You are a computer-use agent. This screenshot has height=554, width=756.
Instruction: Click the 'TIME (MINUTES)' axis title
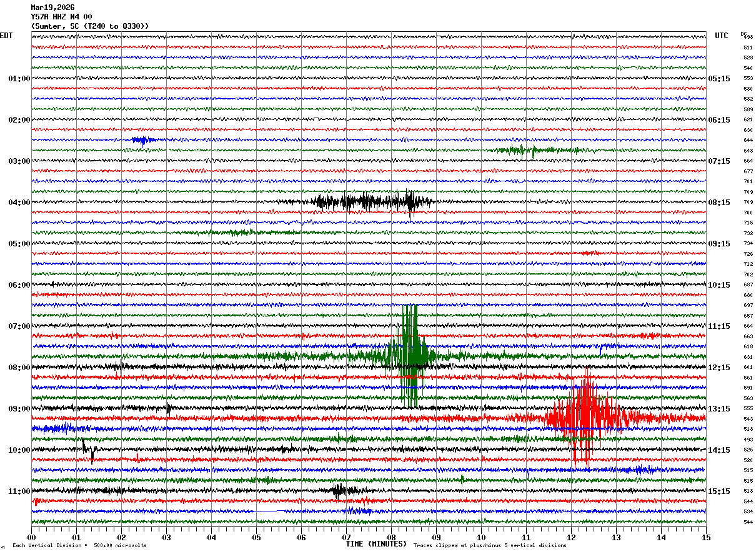[376, 544]
